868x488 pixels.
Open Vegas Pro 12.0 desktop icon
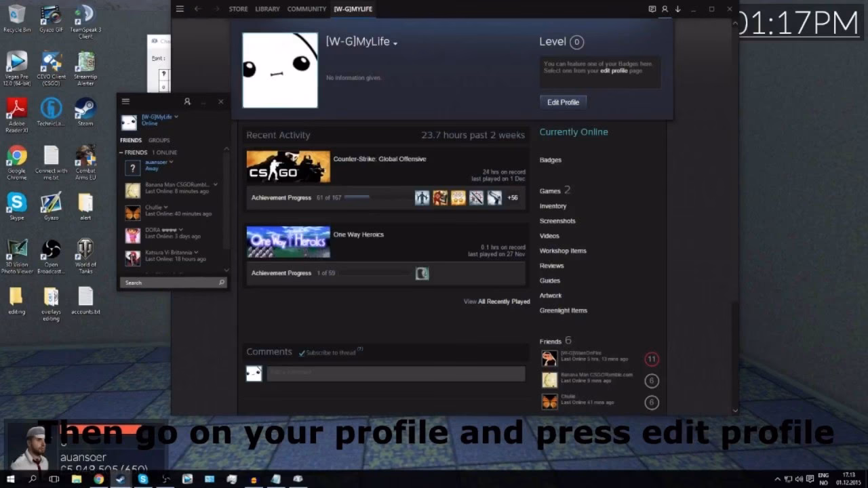(17, 68)
